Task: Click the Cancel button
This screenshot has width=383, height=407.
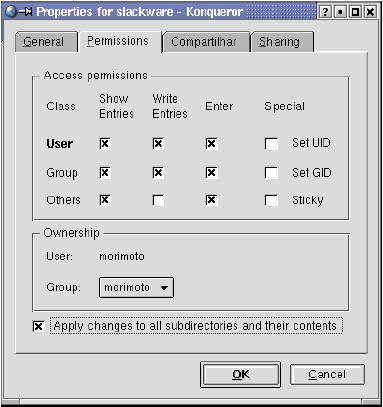Action: 327,374
